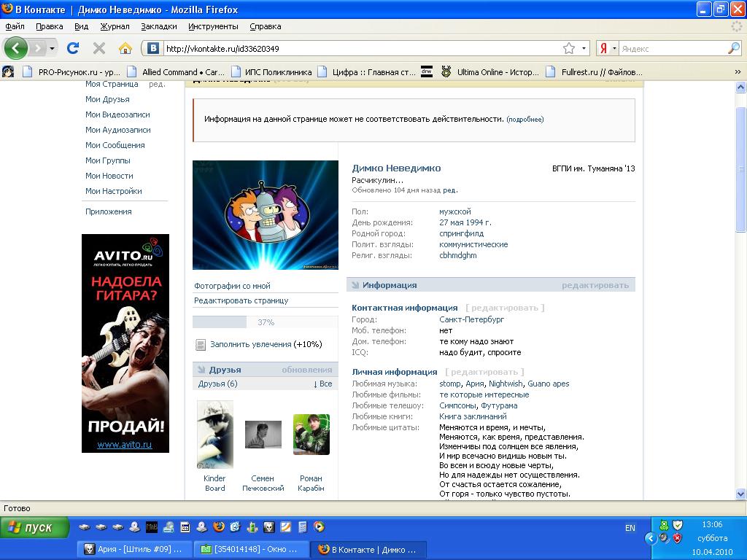
Task: Click the anime avatar bookmark icon
Action: [8, 72]
